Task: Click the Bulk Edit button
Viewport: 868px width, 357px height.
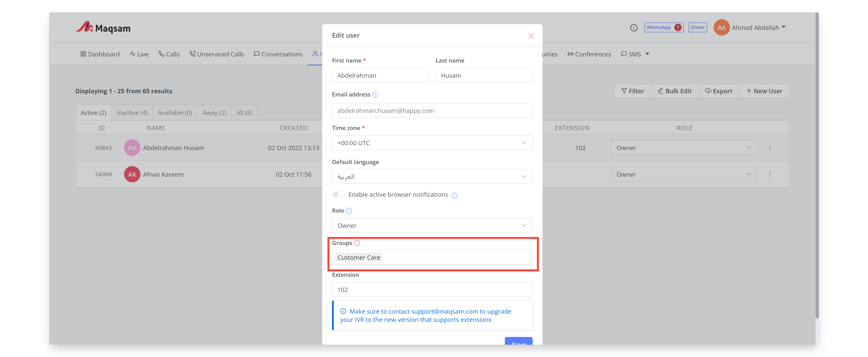Action: click(x=675, y=91)
